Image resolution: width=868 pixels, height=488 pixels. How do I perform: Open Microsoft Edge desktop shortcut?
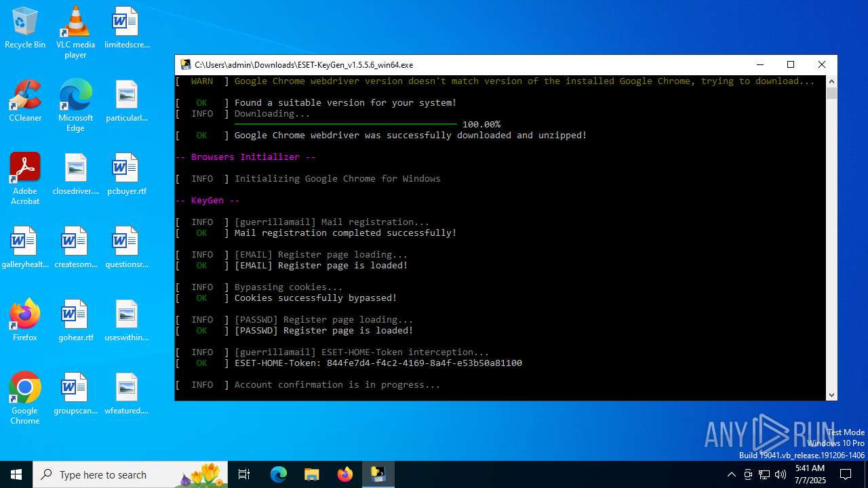point(75,106)
